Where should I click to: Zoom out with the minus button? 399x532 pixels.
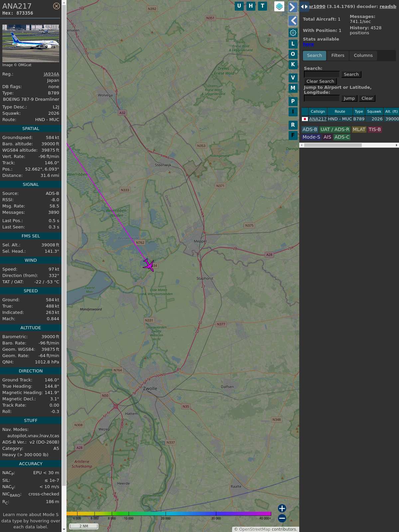[282, 518]
